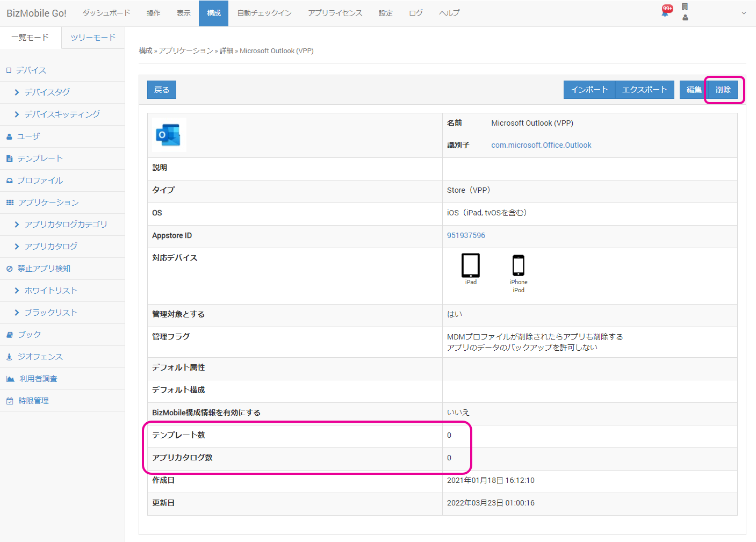The image size is (756, 542).
Task: Expand ブラックリスト sidebar item
Action: point(51,313)
